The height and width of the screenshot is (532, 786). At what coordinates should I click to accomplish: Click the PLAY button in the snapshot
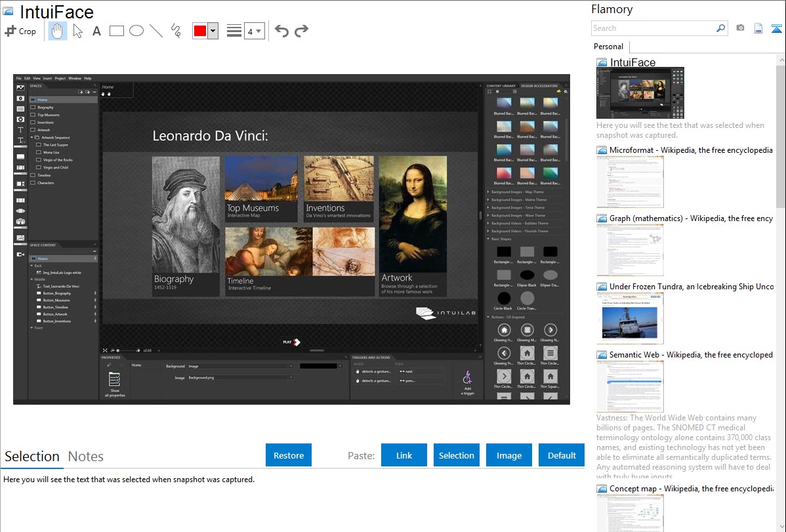click(x=292, y=342)
